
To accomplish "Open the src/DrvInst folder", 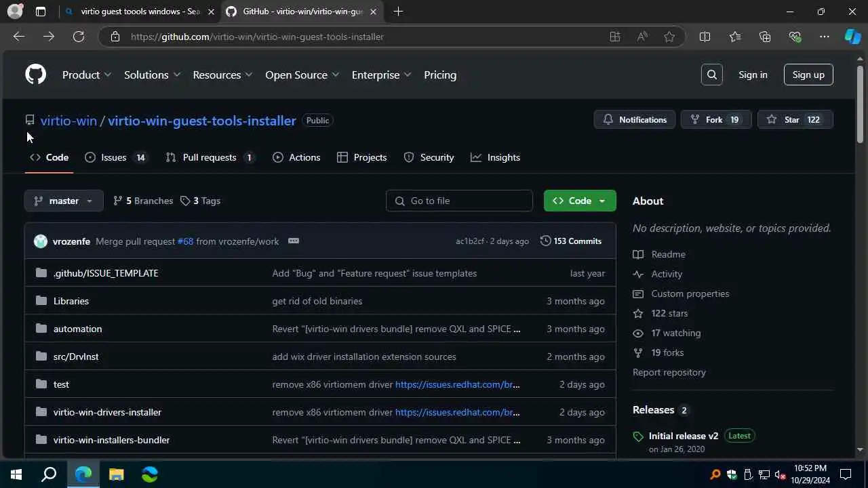I will click(x=76, y=357).
